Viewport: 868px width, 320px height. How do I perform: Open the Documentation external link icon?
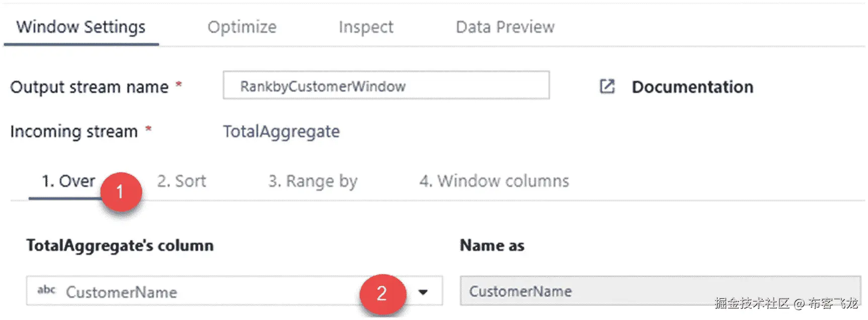click(x=607, y=87)
